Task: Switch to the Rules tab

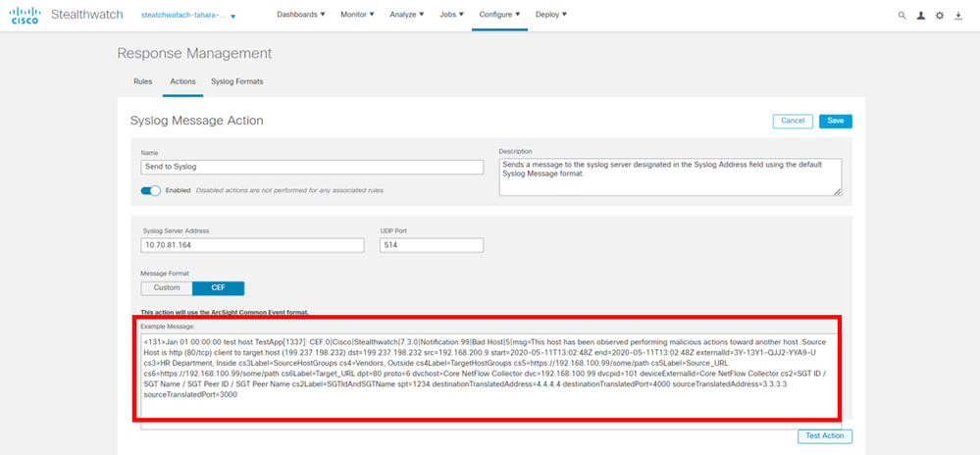Action: (142, 81)
